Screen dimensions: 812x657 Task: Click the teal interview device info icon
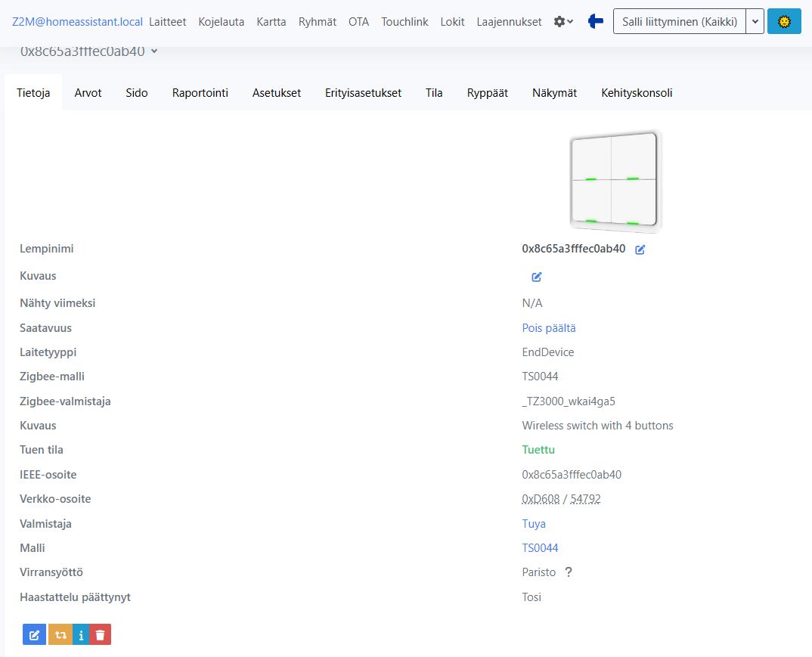[81, 634]
